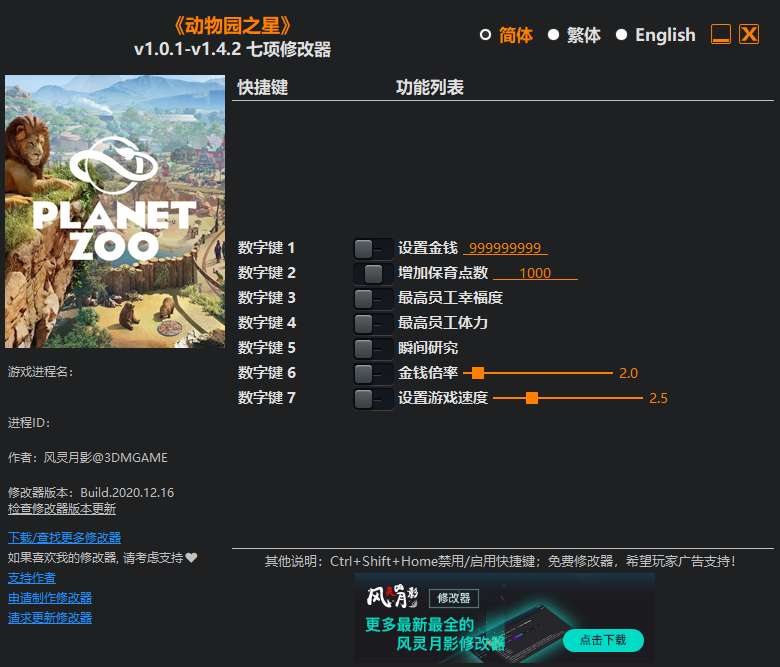Click 功能列表 column header
780x667 pixels.
(430, 87)
